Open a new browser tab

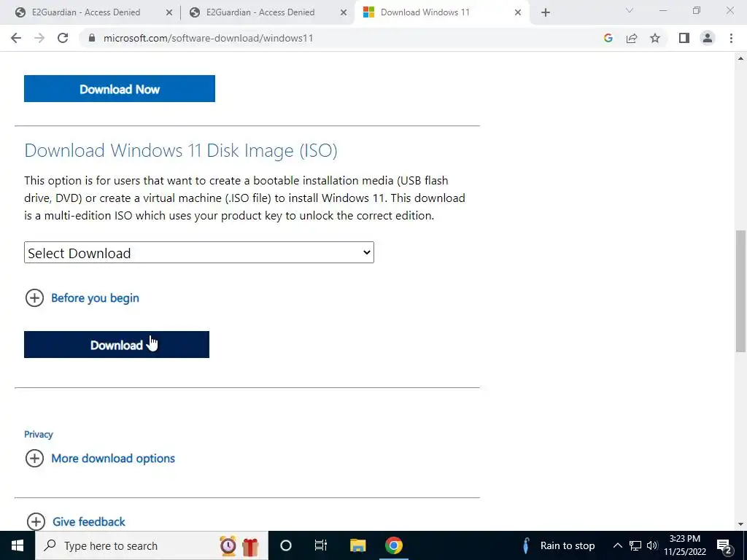(x=546, y=12)
